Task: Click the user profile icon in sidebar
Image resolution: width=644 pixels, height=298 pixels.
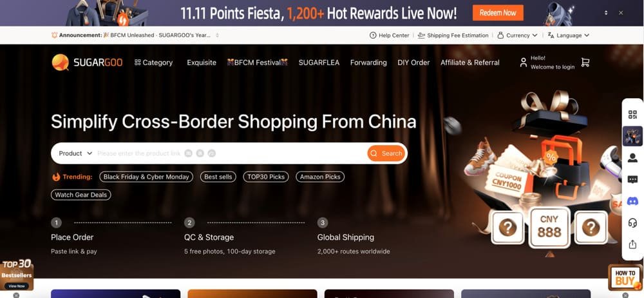Action: [x=632, y=157]
